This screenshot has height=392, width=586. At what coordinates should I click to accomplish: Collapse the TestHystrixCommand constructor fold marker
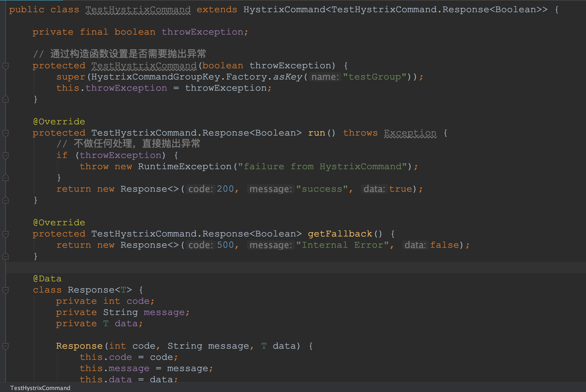click(6, 66)
